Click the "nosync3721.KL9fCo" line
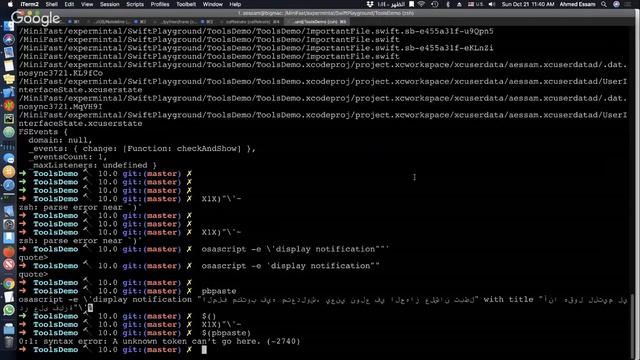 click(x=60, y=73)
